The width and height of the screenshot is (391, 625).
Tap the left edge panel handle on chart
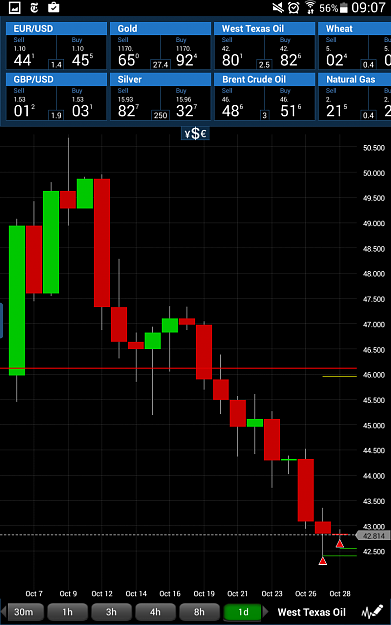[1, 320]
